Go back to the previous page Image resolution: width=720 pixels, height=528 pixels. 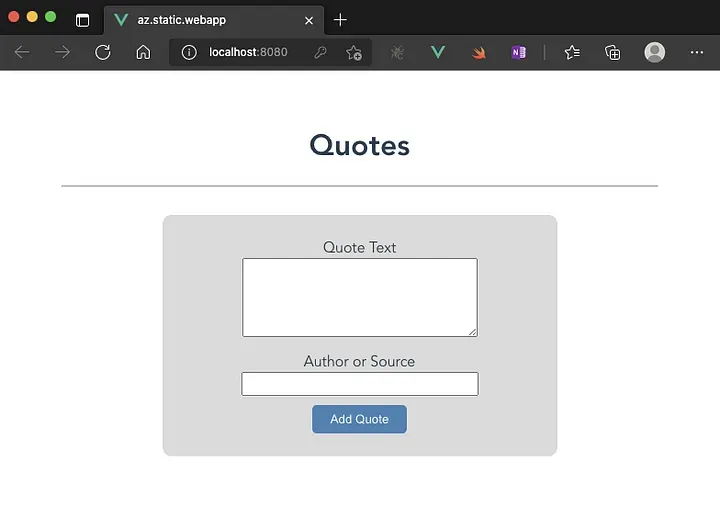[22, 52]
